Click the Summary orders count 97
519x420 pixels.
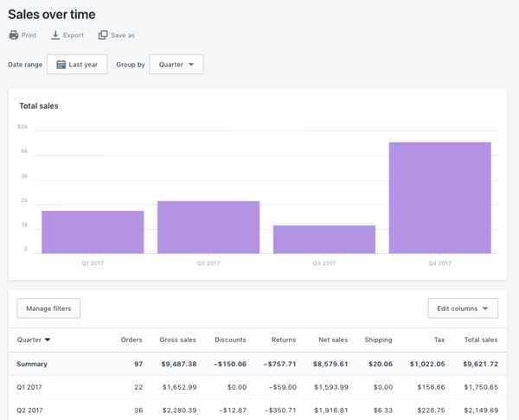138,364
